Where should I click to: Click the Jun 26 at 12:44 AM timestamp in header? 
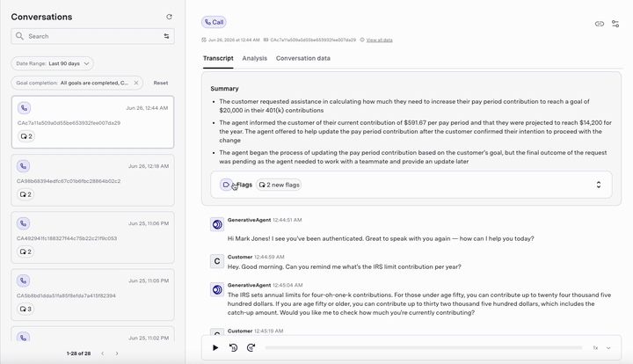[234, 40]
